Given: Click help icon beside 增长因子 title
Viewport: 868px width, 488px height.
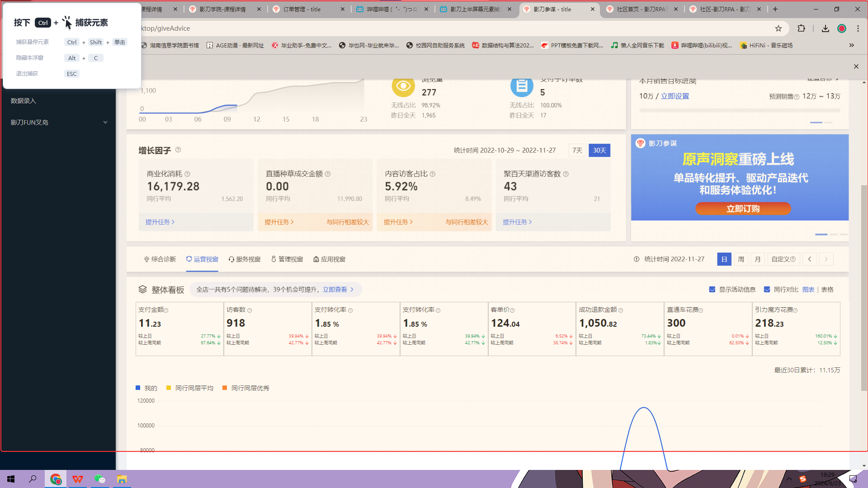Looking at the screenshot, I should click(x=178, y=150).
